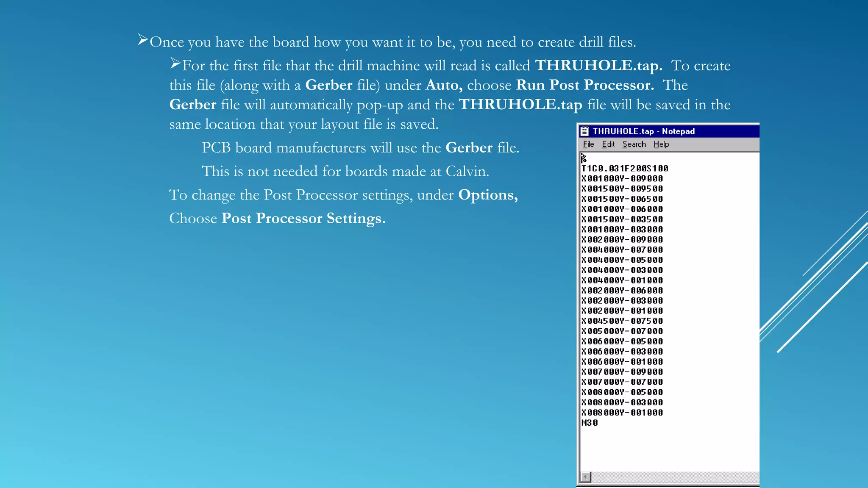Viewport: 868px width, 488px height.
Task: Click the text 'This is not needed for boards made at Calvin.'
Action: (x=345, y=172)
